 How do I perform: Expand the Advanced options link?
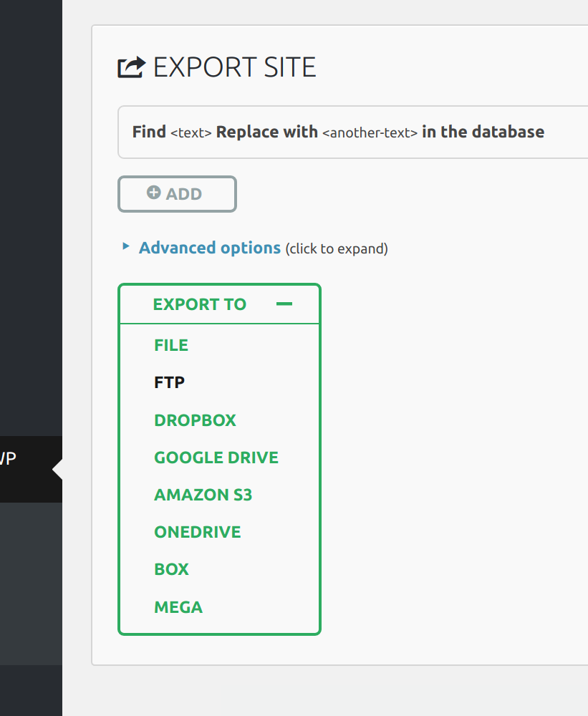coord(210,248)
